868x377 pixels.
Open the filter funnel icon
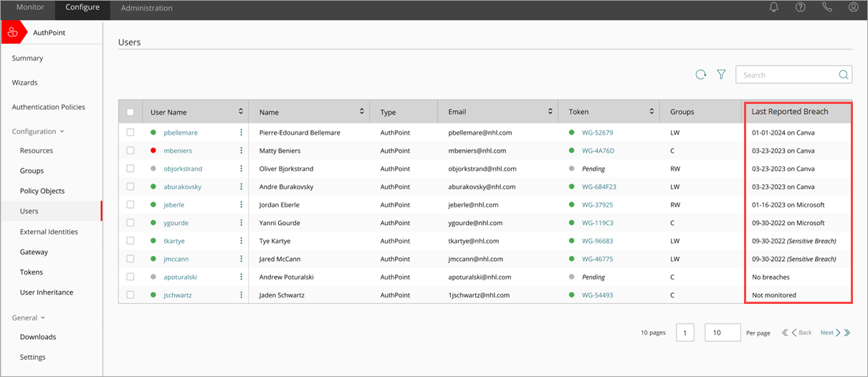click(x=722, y=75)
